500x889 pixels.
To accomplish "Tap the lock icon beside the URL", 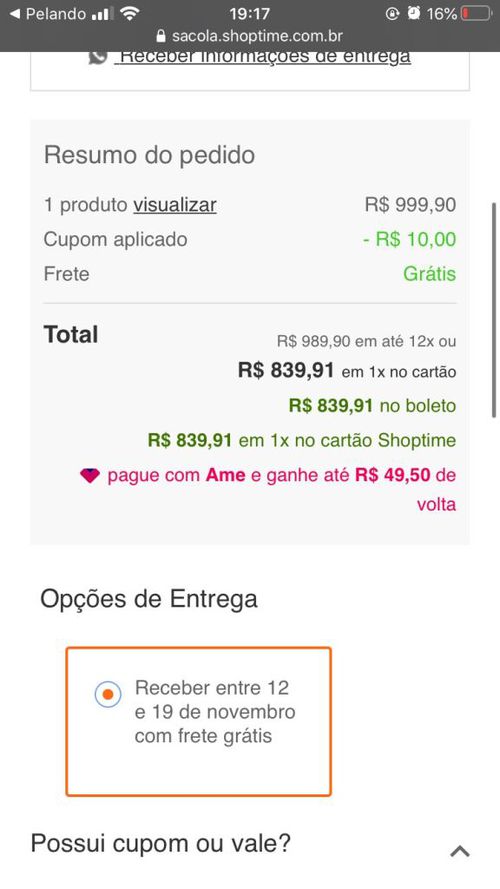I will point(162,37).
